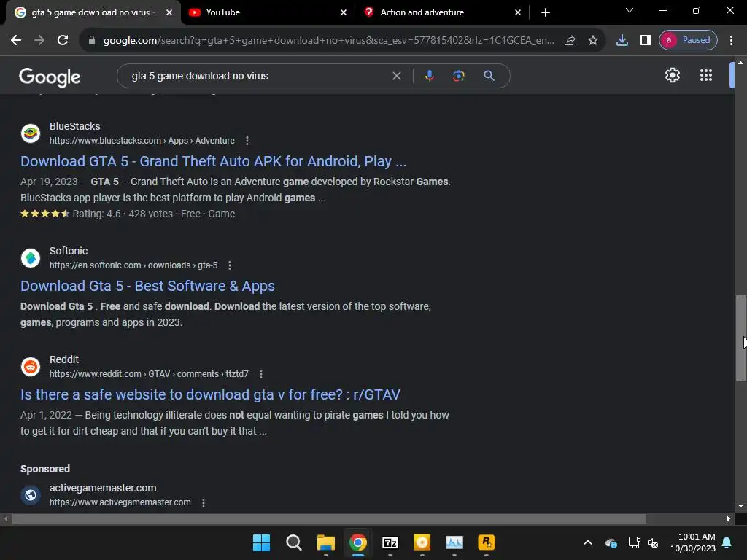The image size is (747, 560).
Task: Go to Google homepage logo
Action: (x=50, y=77)
